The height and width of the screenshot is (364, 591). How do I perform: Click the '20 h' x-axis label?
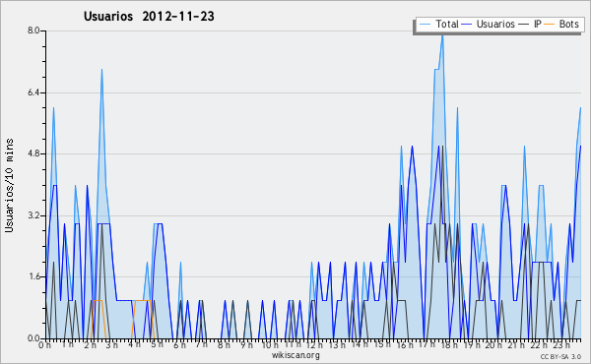(x=494, y=345)
